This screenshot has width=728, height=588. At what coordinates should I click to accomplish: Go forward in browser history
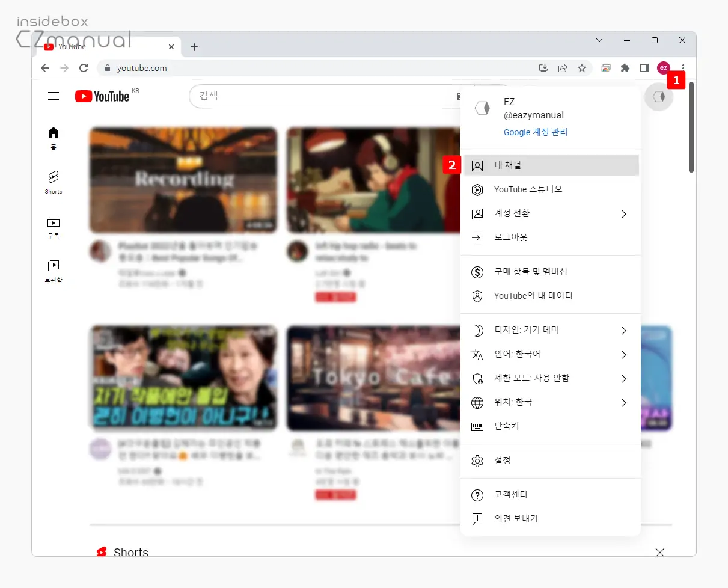click(64, 68)
